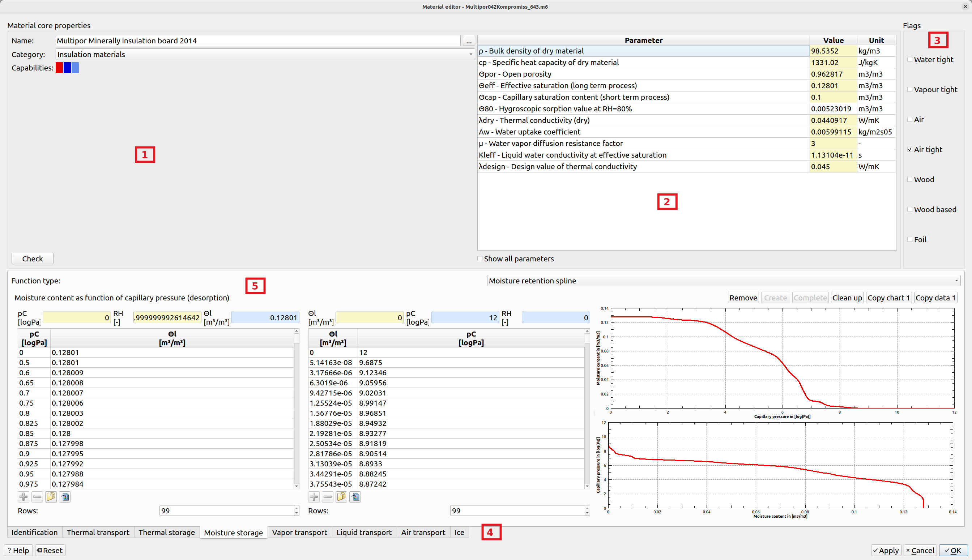Click the material Name input field

(x=258, y=41)
